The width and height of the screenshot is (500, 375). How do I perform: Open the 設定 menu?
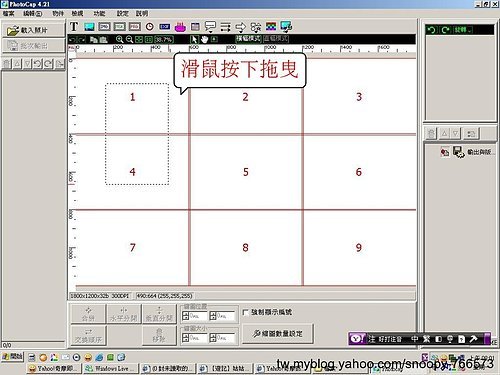click(122, 13)
